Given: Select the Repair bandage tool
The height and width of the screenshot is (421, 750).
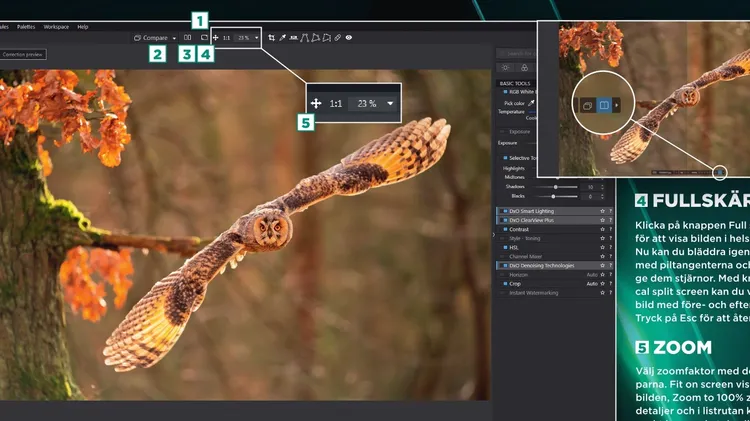Looking at the screenshot, I should pos(338,37).
